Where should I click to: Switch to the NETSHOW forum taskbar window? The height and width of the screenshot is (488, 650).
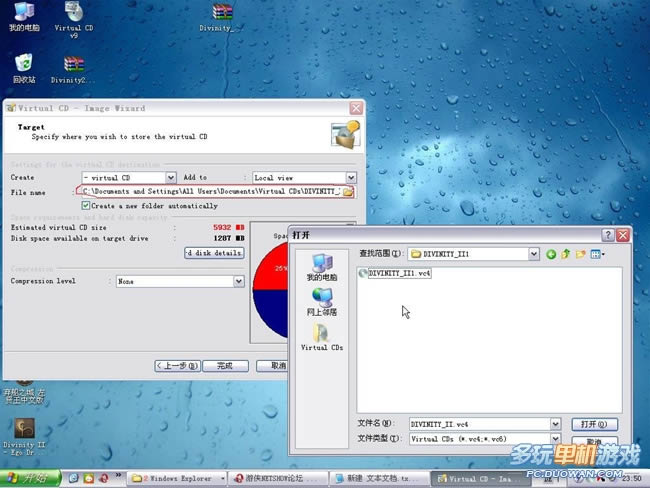pos(279,478)
